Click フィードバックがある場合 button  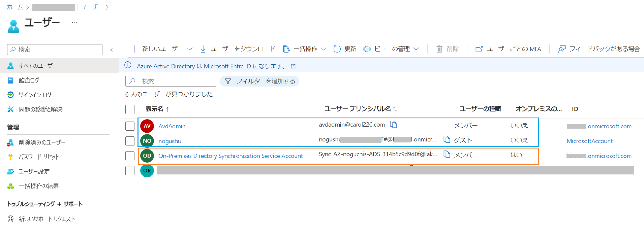[x=599, y=49]
